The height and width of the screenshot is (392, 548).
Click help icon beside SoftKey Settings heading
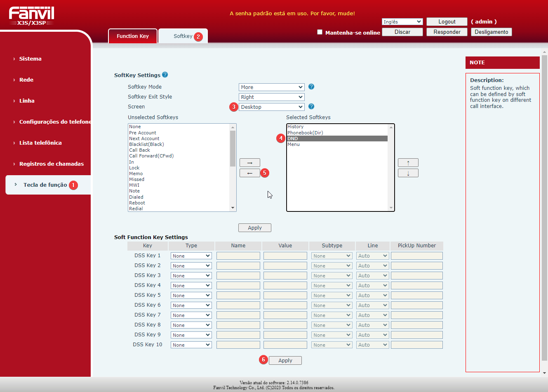(x=165, y=75)
